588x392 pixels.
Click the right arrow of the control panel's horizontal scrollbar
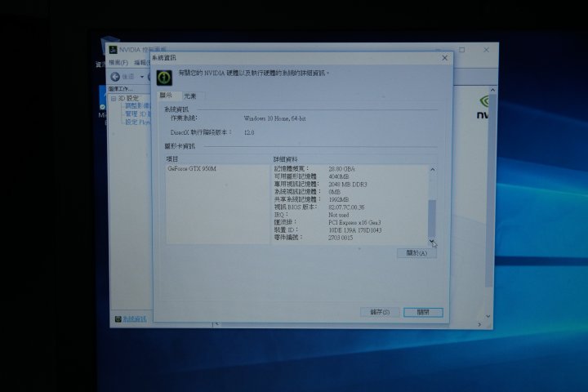click(479, 324)
